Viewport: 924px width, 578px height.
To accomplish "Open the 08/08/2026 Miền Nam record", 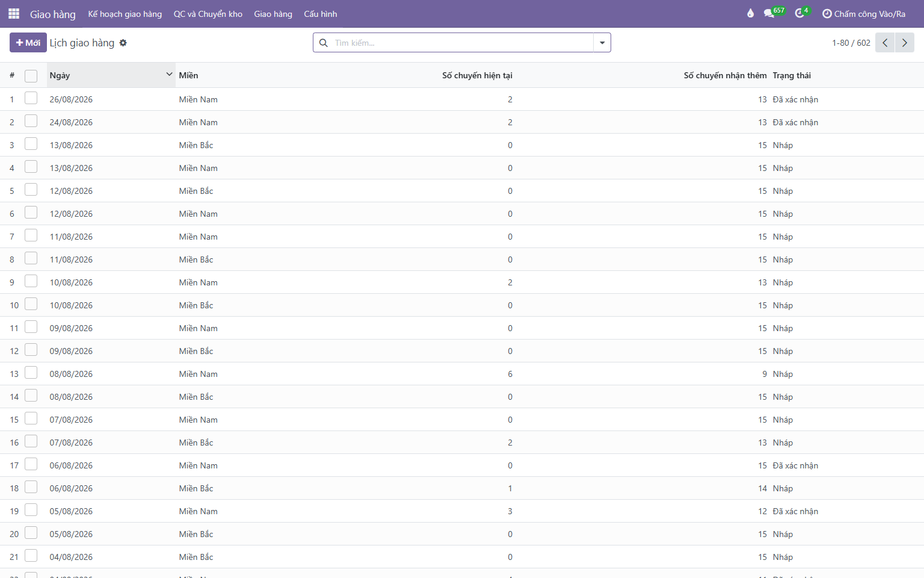I will click(462, 374).
